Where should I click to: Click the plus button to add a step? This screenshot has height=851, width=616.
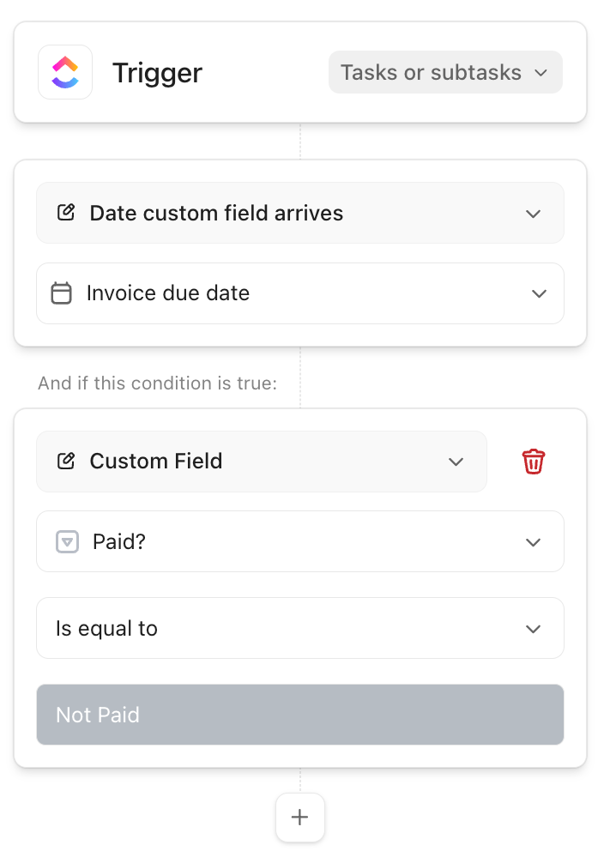[300, 818]
